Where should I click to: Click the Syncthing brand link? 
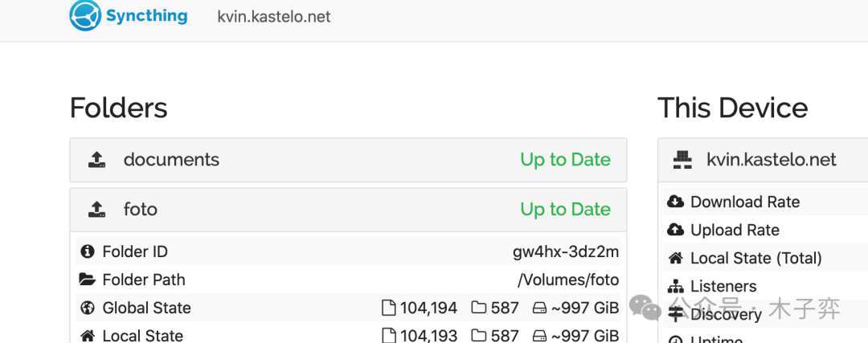[x=146, y=16]
